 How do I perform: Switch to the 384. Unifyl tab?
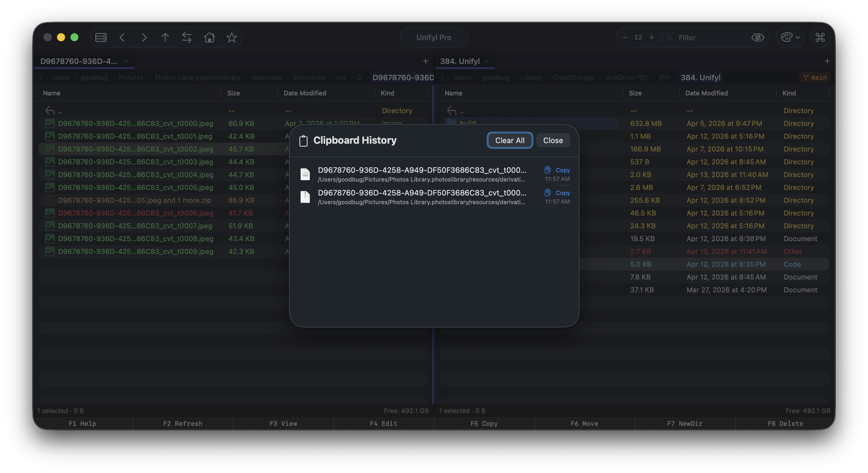click(460, 61)
